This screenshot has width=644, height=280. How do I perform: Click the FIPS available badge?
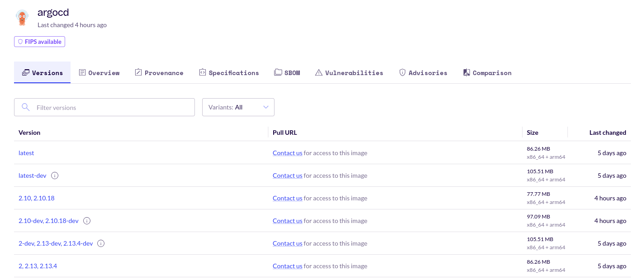(x=39, y=41)
